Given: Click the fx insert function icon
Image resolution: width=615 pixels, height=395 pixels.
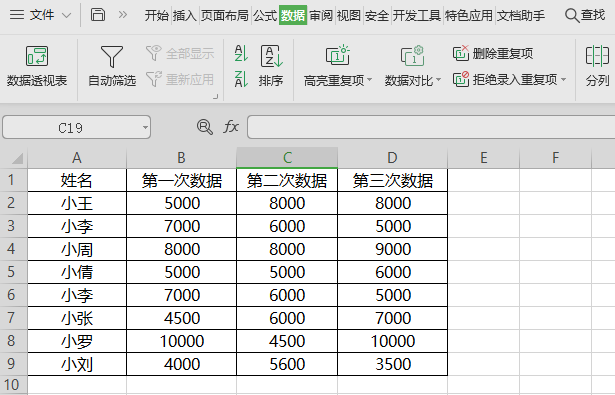Looking at the screenshot, I should (x=231, y=127).
